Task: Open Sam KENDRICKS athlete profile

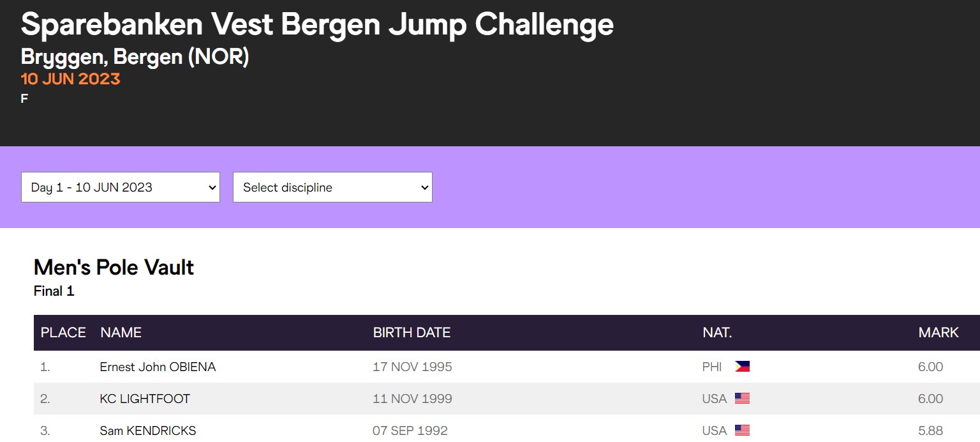Action: (x=148, y=431)
